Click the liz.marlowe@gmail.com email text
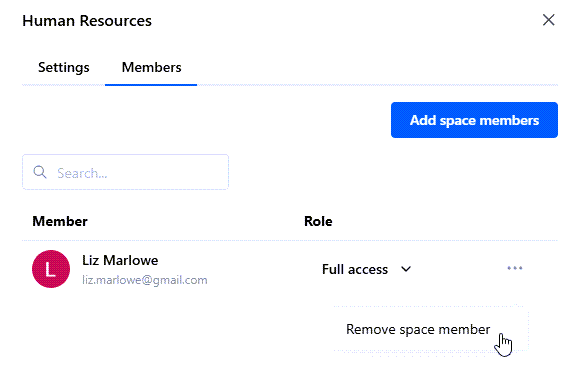The height and width of the screenshot is (374, 570). (145, 280)
